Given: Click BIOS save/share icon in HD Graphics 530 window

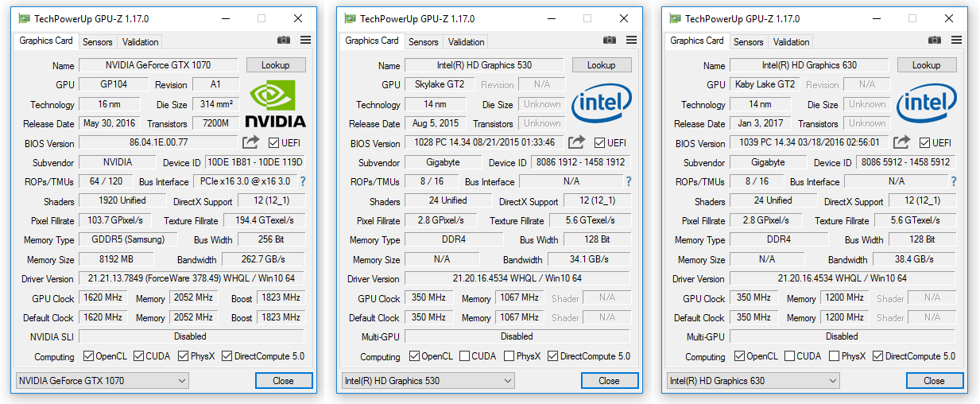Looking at the screenshot, I should pos(576,142).
